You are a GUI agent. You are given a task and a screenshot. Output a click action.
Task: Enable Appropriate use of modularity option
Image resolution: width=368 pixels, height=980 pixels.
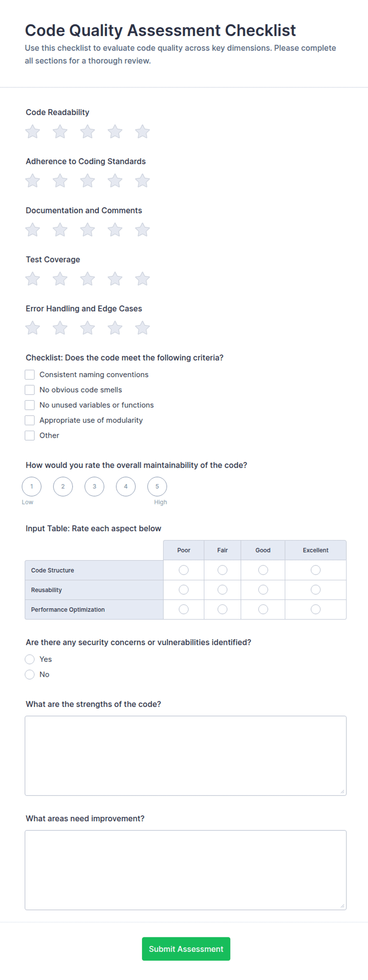(x=30, y=420)
